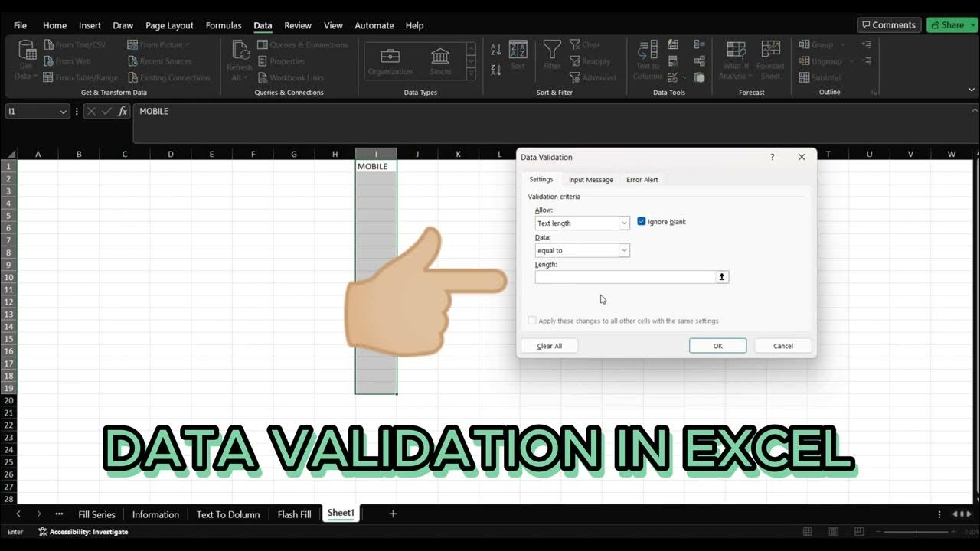Tick Apply these changes to all other cells
Screen dimensions: 980x551
(532, 321)
